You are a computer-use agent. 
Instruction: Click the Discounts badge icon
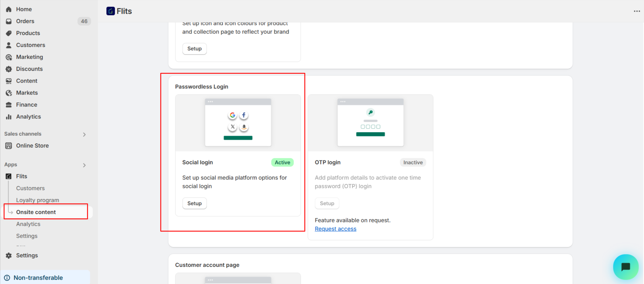coord(9,69)
